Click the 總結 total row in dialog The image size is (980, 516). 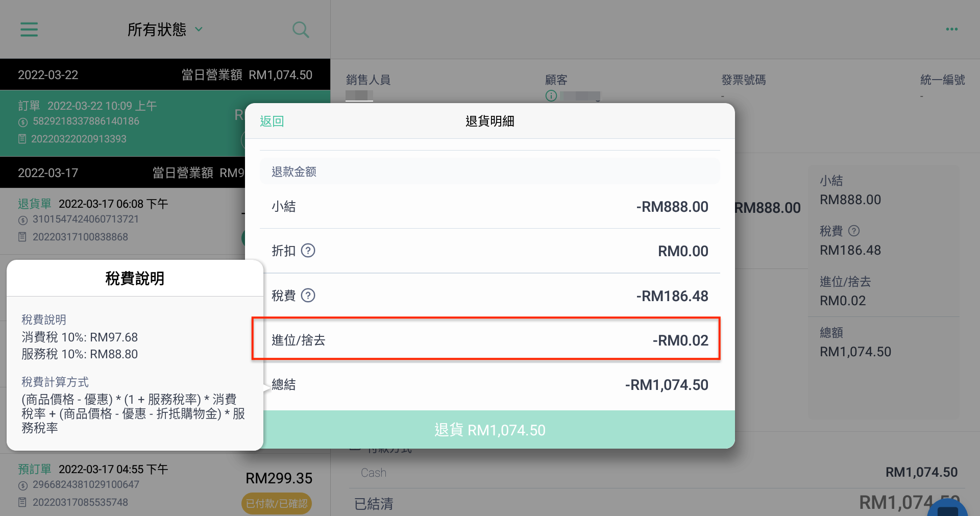490,385
